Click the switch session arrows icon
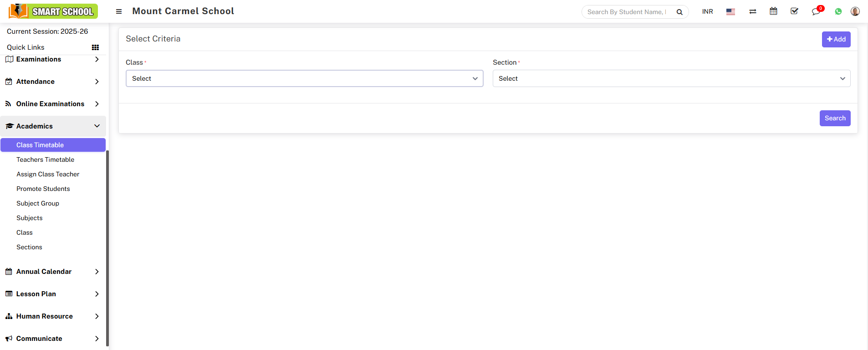Image resolution: width=868 pixels, height=350 pixels. [x=752, y=12]
